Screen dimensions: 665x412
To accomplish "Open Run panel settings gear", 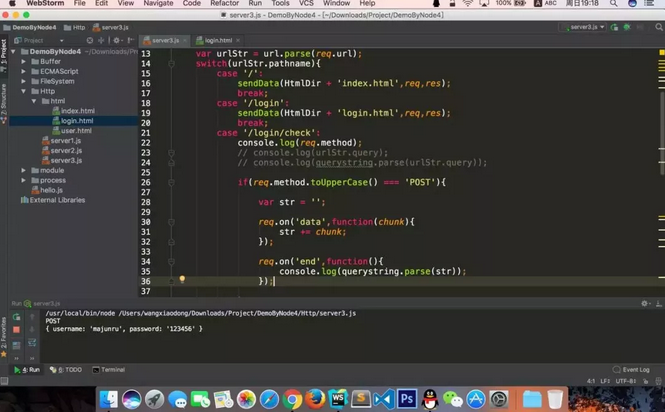I will (x=645, y=303).
